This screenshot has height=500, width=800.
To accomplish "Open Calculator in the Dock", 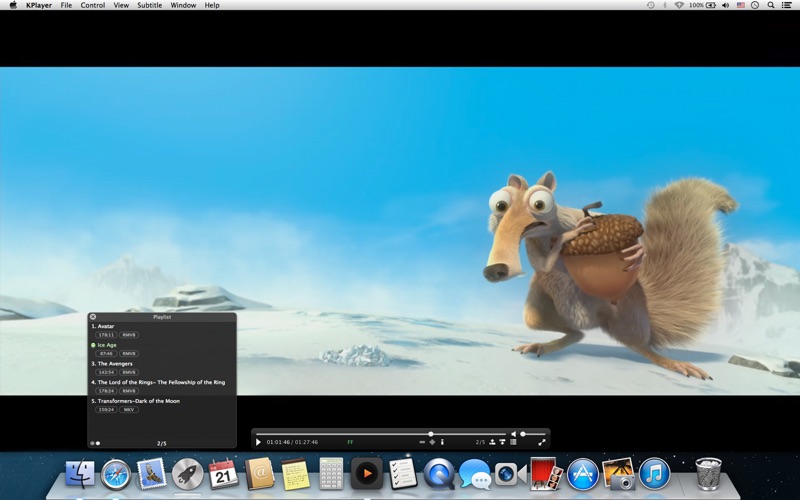I will [x=331, y=474].
